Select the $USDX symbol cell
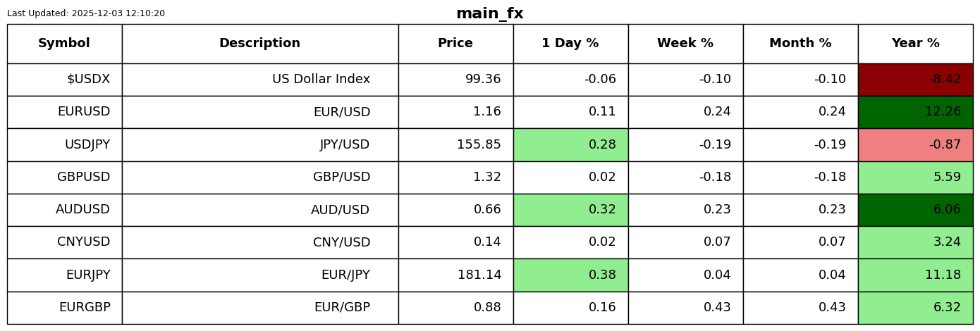 pos(64,80)
